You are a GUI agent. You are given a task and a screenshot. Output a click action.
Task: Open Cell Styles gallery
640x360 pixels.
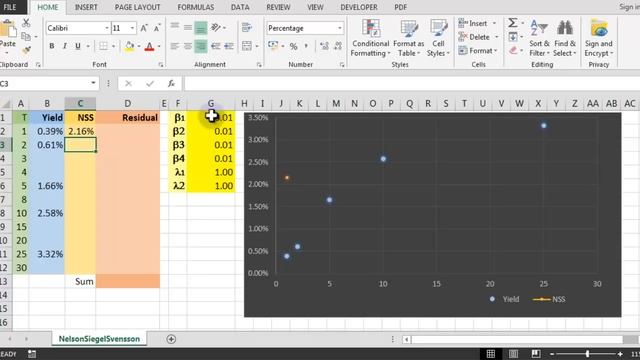438,38
